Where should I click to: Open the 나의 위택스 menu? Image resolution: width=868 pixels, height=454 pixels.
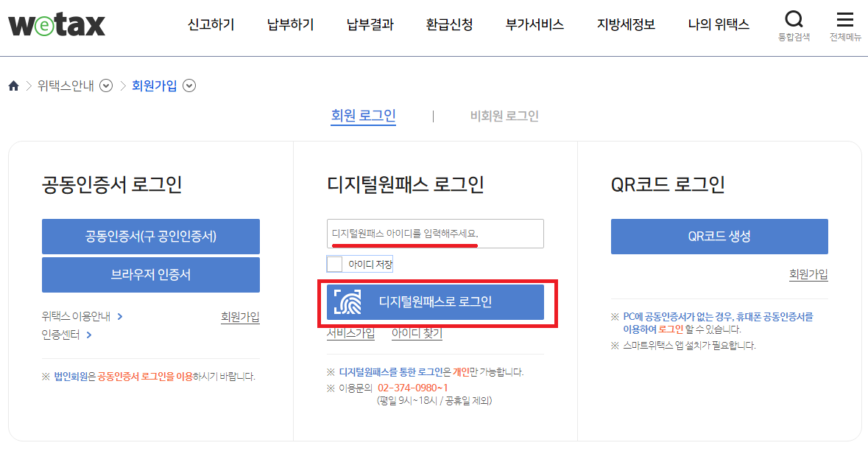[x=719, y=24]
